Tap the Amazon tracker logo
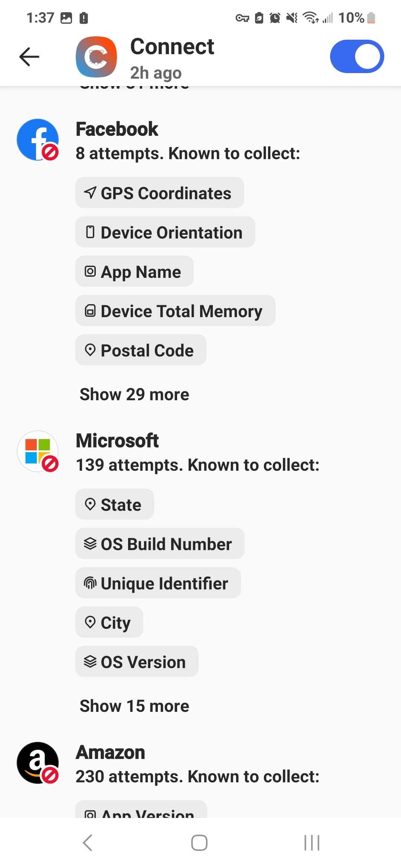 [x=38, y=763]
